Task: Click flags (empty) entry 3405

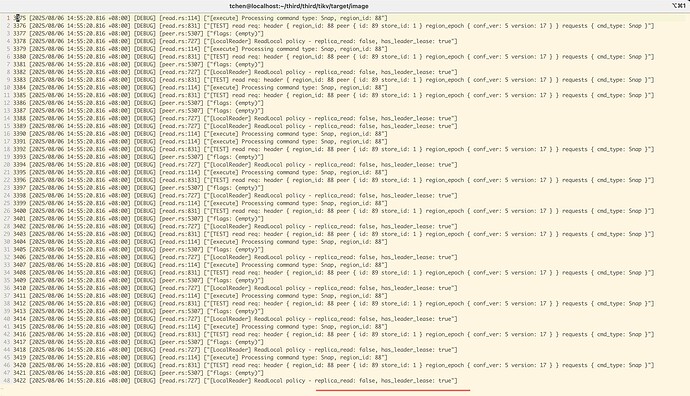Action: (139, 249)
